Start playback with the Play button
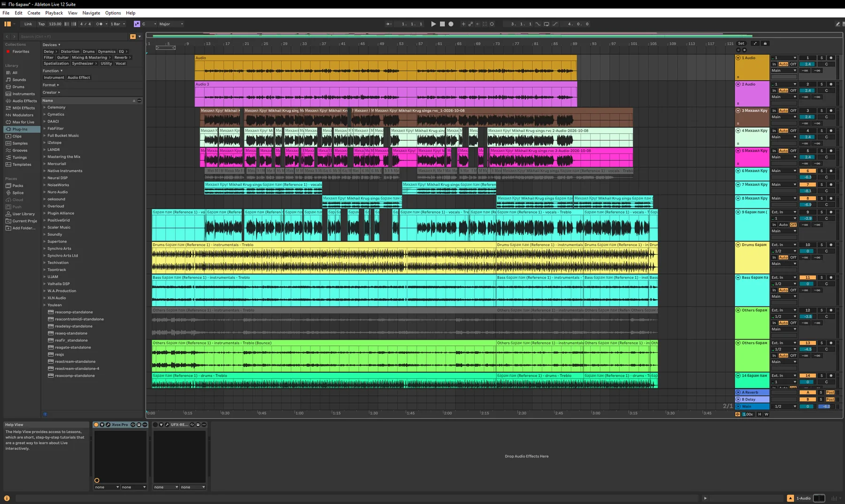 pyautogui.click(x=433, y=24)
